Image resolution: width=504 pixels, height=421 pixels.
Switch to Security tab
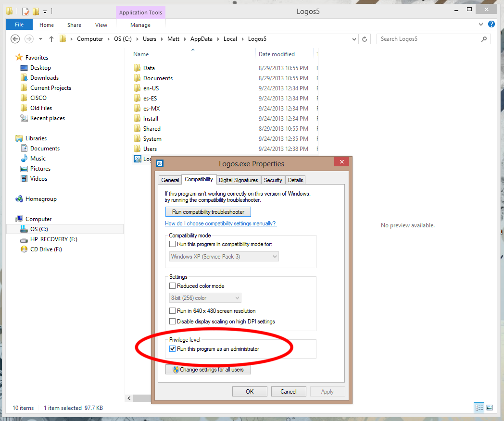coord(273,180)
